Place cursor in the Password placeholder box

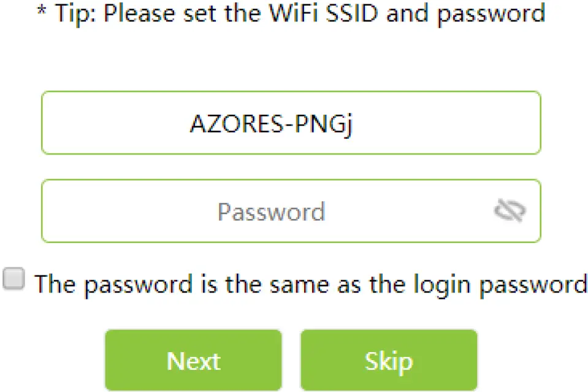(271, 211)
